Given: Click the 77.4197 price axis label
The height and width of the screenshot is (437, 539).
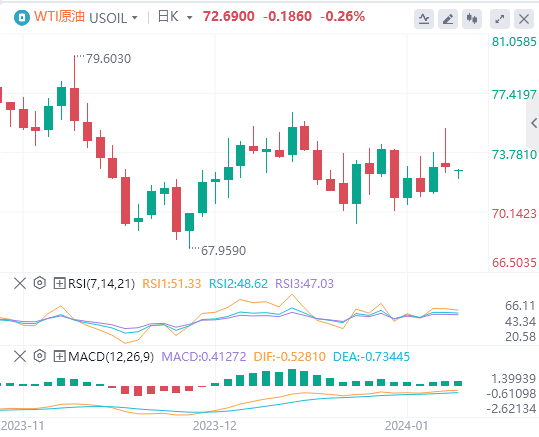Looking at the screenshot, I should pyautogui.click(x=514, y=95).
